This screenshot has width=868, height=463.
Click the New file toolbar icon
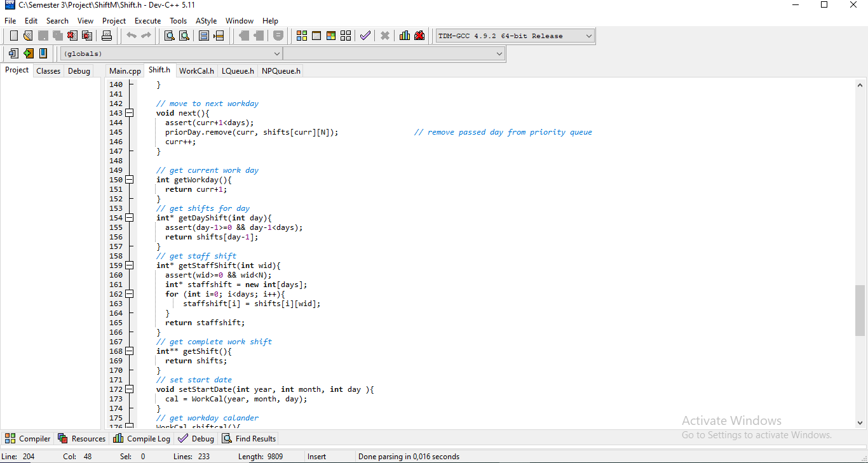coord(13,36)
